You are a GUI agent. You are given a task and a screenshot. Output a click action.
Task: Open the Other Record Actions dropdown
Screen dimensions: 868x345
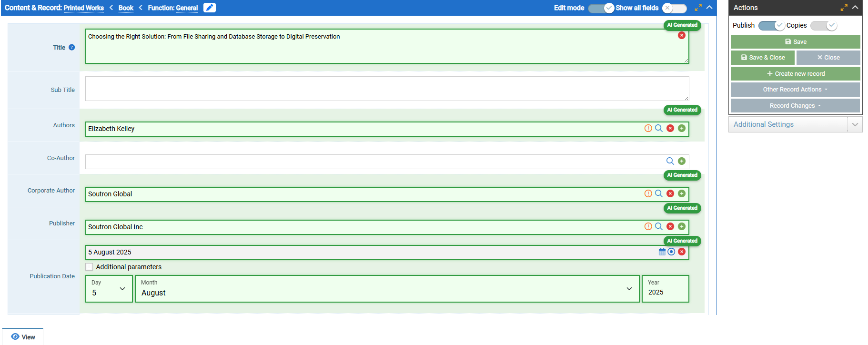[795, 90]
